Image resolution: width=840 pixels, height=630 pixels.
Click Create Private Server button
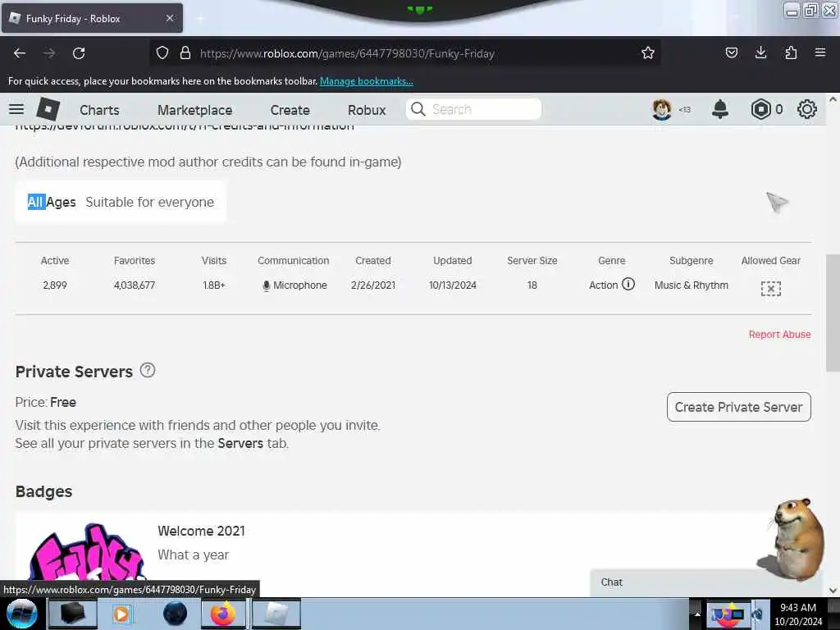coord(739,407)
